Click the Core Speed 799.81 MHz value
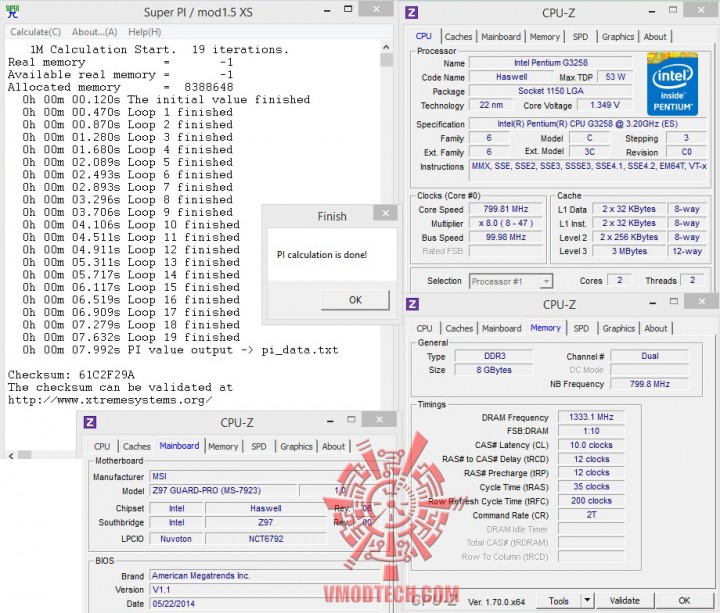This screenshot has height=613, width=720. click(506, 209)
